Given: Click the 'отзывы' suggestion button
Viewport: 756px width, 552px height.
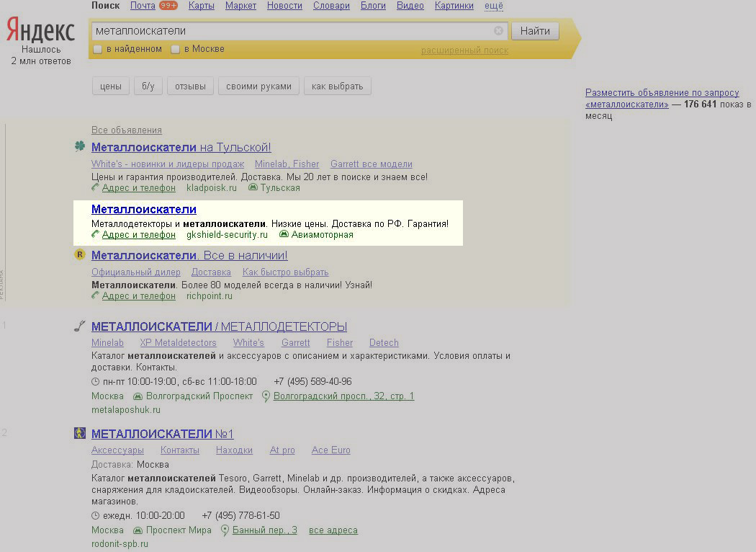Looking at the screenshot, I should (x=191, y=86).
